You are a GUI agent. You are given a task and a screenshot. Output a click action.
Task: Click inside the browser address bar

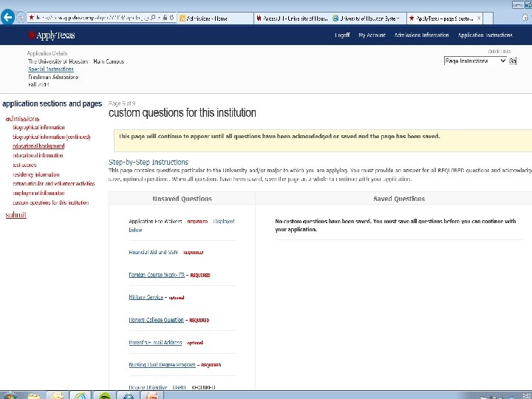coord(92,18)
